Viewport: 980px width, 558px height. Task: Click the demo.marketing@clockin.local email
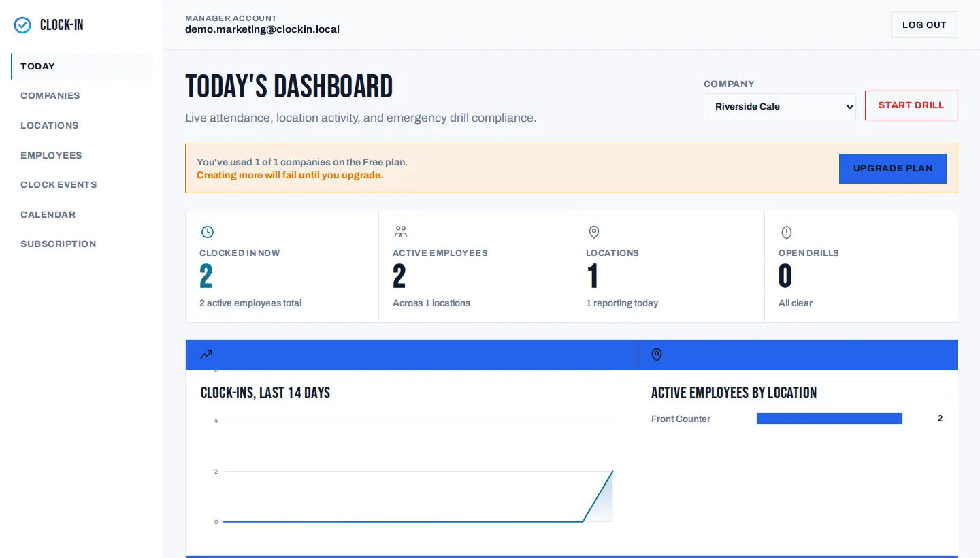point(262,29)
